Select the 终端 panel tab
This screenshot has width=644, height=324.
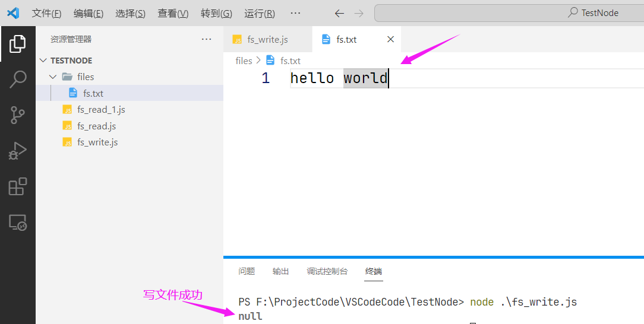pyautogui.click(x=373, y=271)
